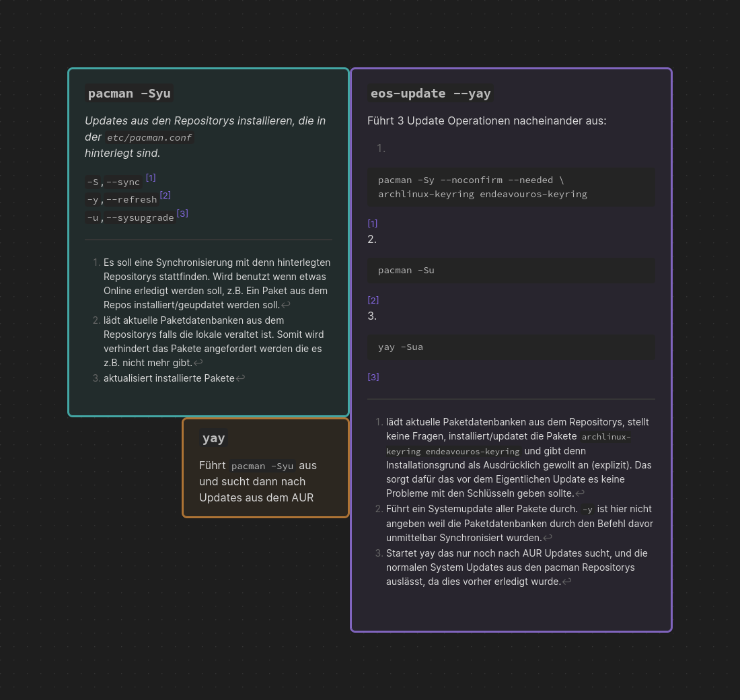This screenshot has height=700, width=740.
Task: Click the italic text "hinterlegt sind."
Action: point(122,153)
